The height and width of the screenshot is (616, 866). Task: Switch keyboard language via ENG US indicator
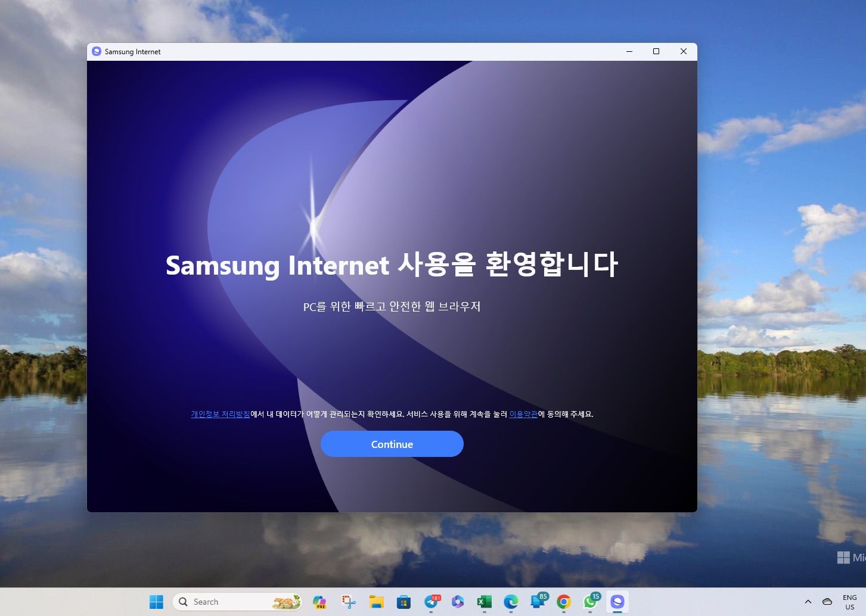click(850, 602)
